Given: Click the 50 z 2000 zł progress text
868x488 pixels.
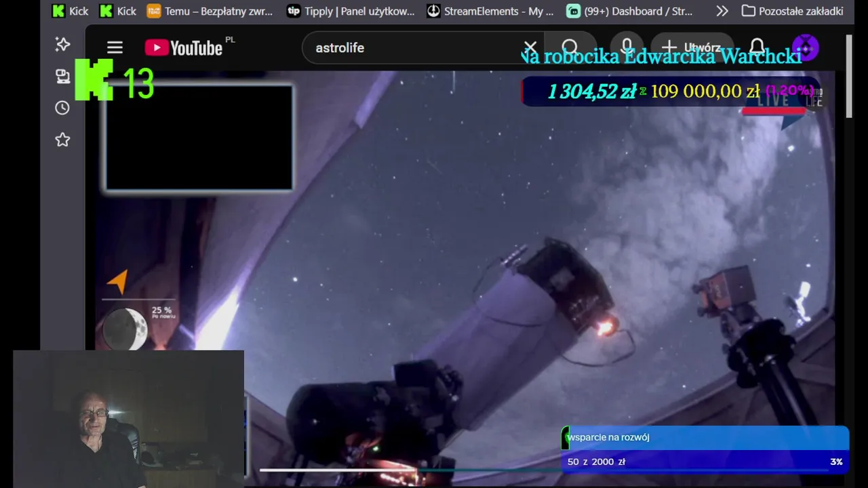Looking at the screenshot, I should point(596,462).
